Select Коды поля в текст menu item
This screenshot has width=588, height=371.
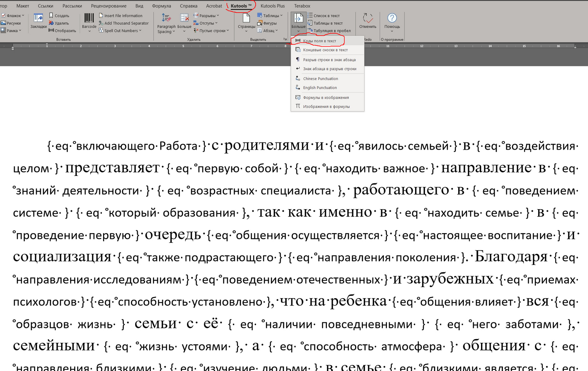point(319,41)
